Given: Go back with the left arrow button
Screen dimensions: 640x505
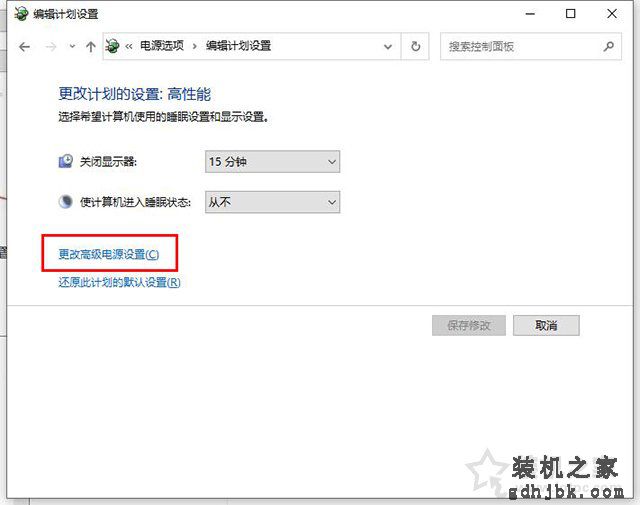Looking at the screenshot, I should point(24,47).
